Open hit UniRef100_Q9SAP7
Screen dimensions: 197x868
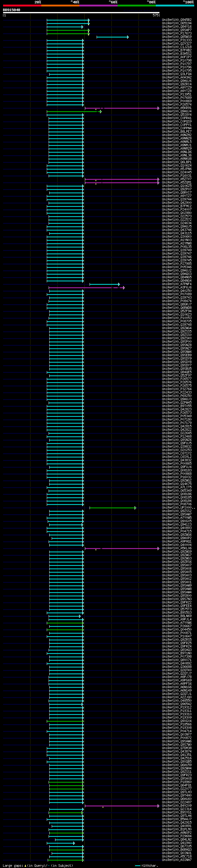[x=172, y=30]
